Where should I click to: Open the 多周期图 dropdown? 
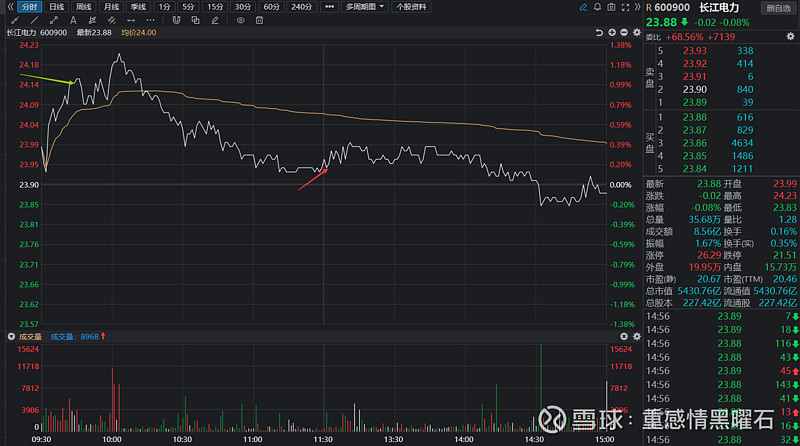(364, 7)
